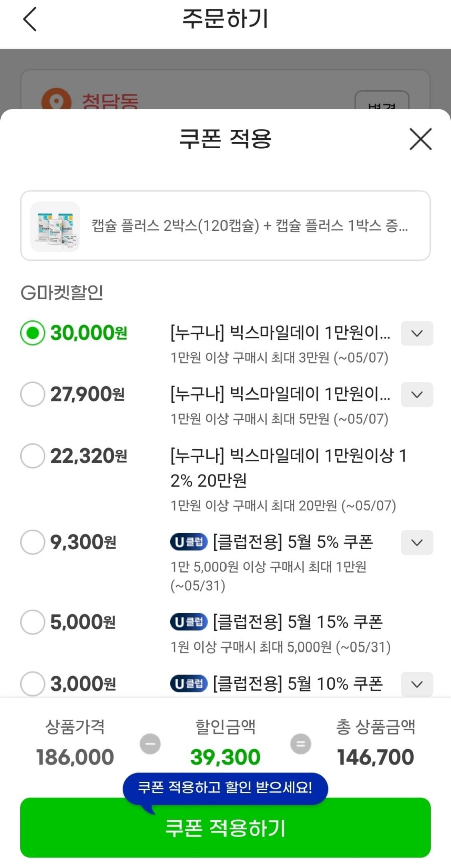Screen dimensions: 451x868
Task: Open the product thumbnail for 캡슐 플러스
Action: coord(55,227)
